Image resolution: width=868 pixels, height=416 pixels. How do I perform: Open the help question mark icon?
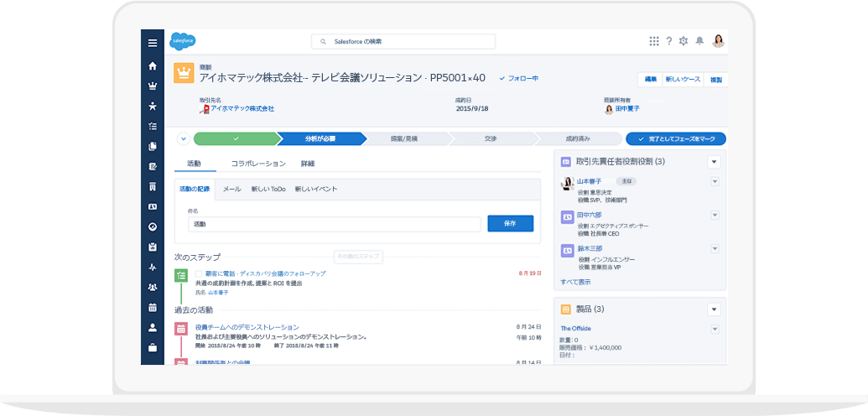[x=669, y=41]
